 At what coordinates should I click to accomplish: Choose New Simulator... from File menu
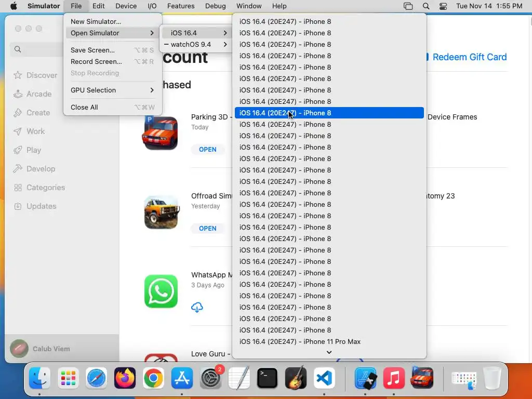(x=113, y=21)
